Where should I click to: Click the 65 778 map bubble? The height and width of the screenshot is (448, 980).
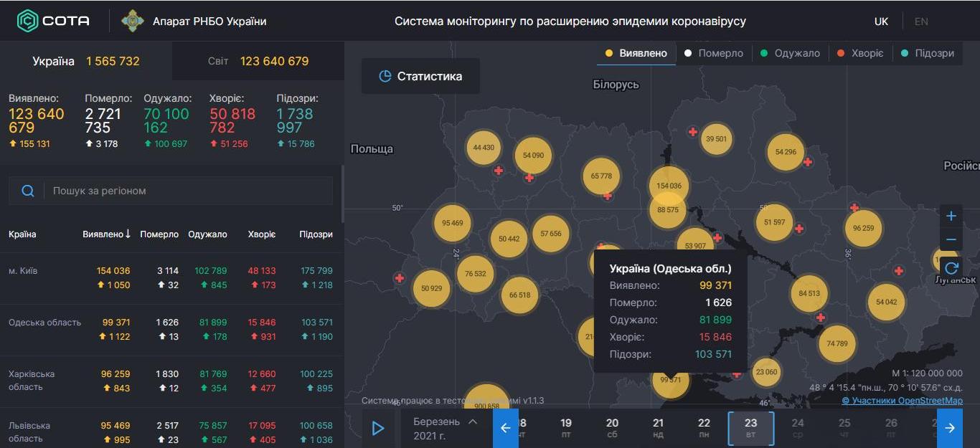[601, 176]
